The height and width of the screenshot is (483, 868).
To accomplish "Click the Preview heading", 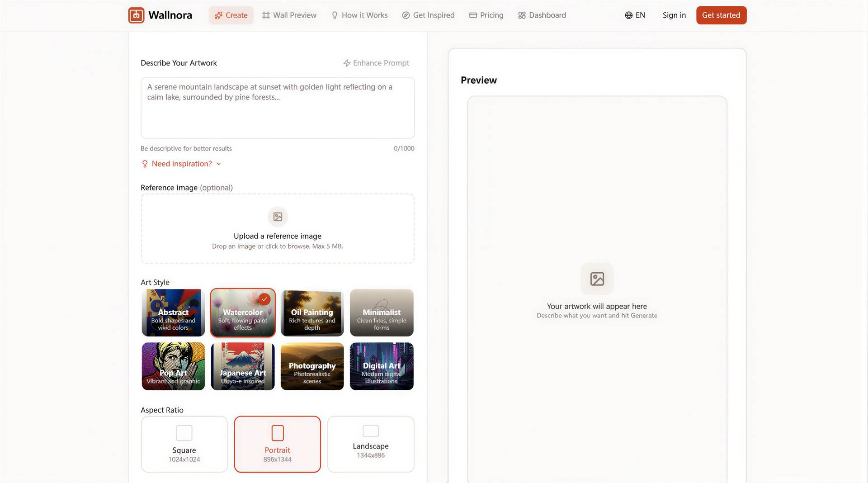I will point(479,80).
